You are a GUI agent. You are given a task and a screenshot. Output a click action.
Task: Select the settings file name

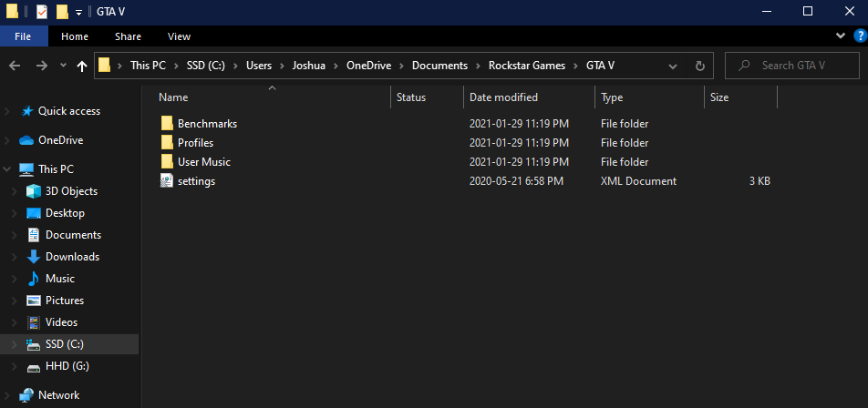pyautogui.click(x=196, y=181)
